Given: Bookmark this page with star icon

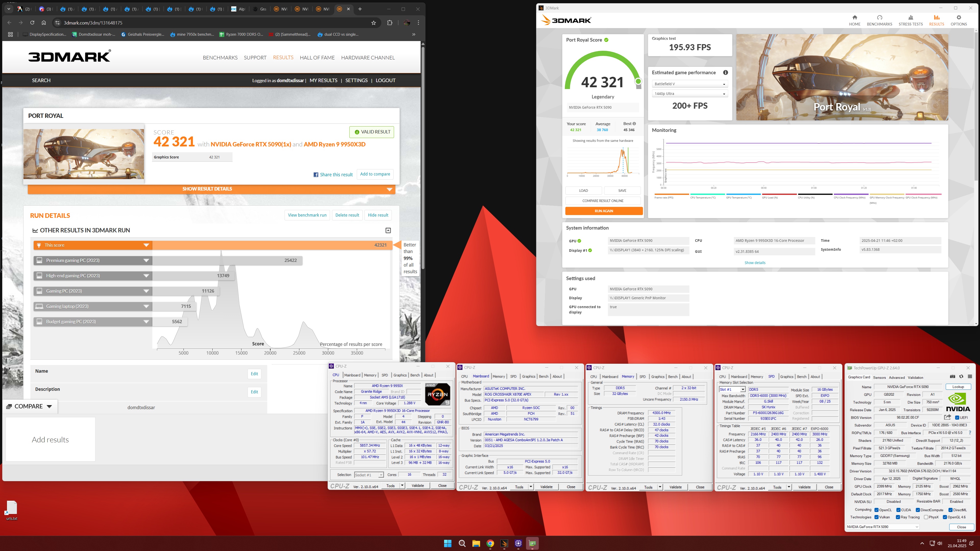Looking at the screenshot, I should [374, 23].
